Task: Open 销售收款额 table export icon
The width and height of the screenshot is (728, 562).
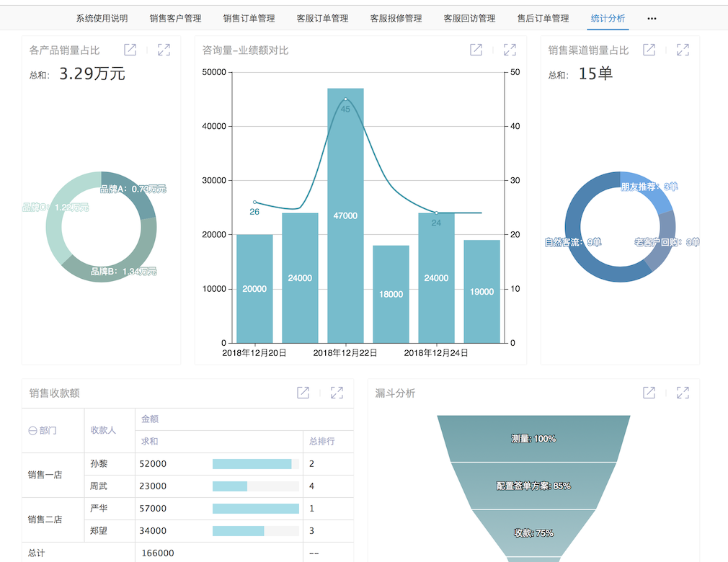Action: (x=303, y=393)
